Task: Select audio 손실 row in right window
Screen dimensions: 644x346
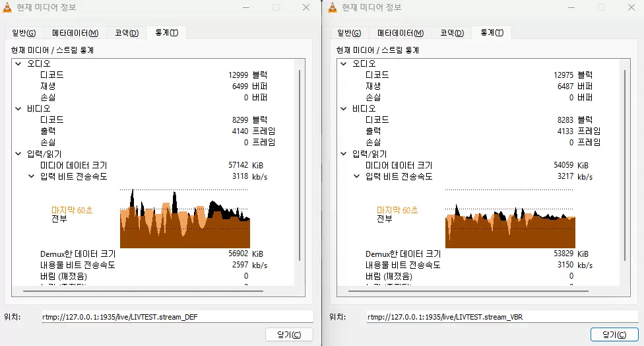Action: coord(479,97)
